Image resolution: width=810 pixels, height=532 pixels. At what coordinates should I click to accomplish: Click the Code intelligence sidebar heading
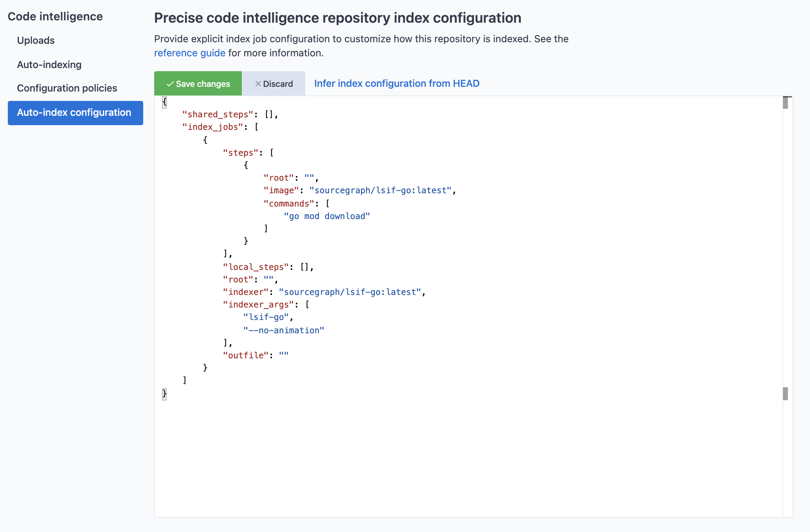tap(55, 16)
